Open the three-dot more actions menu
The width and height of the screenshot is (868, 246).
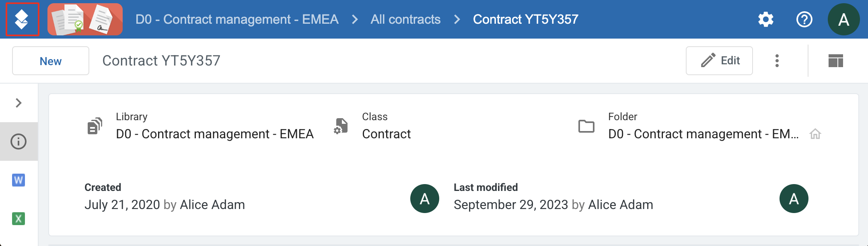(777, 61)
